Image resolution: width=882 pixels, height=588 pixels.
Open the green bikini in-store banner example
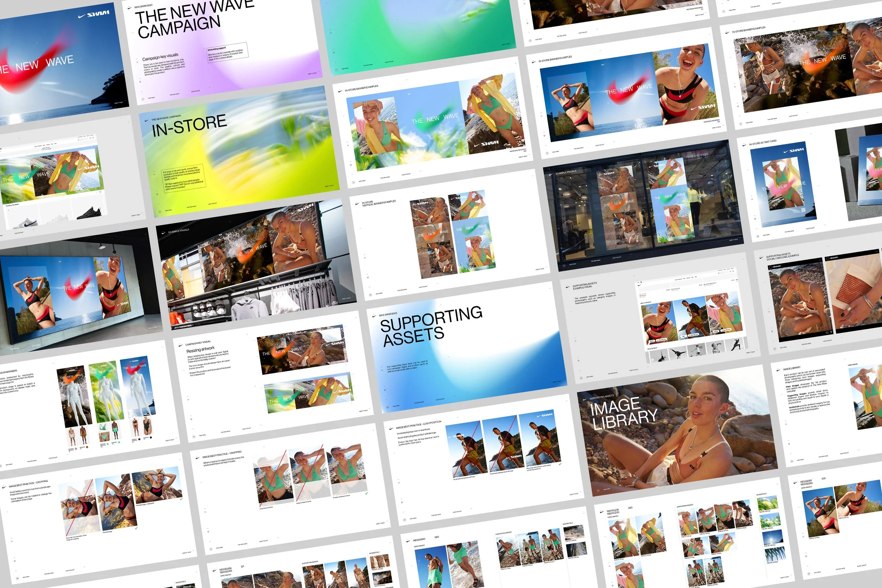[435, 122]
